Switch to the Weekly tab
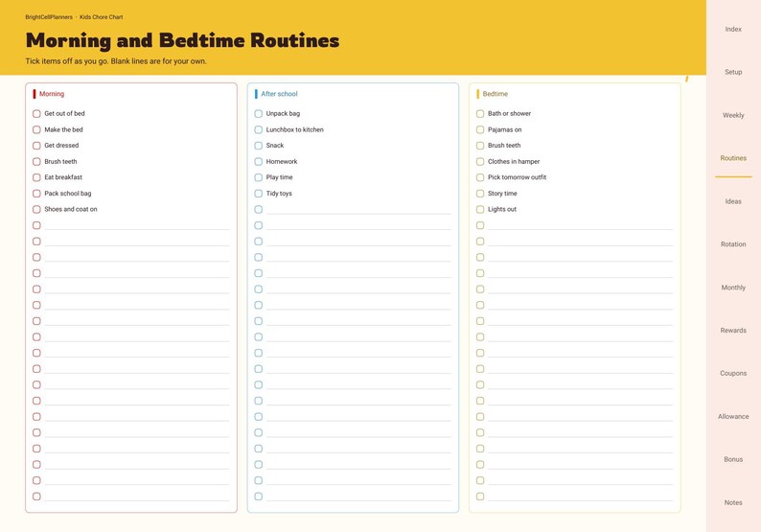761x532 pixels. (733, 115)
